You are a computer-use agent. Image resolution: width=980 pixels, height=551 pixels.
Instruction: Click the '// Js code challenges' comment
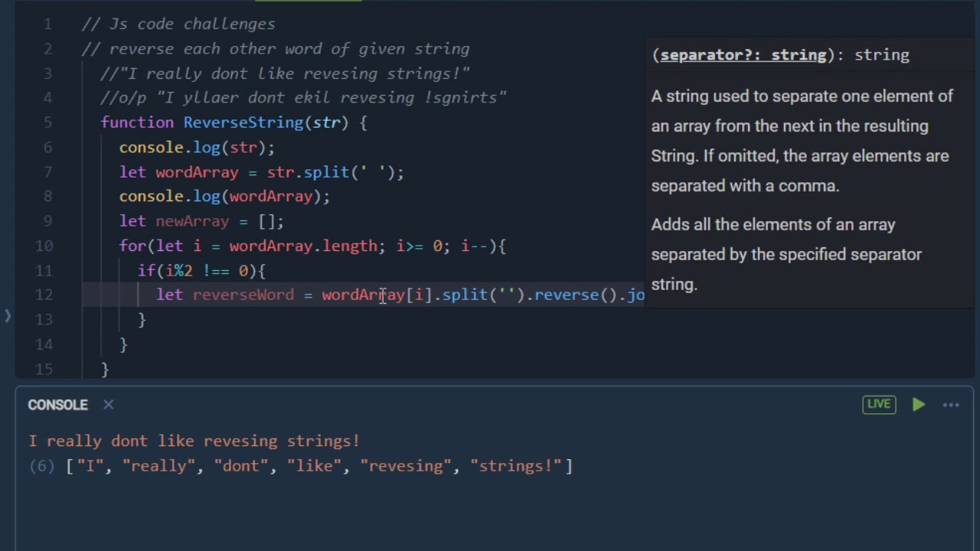click(178, 24)
